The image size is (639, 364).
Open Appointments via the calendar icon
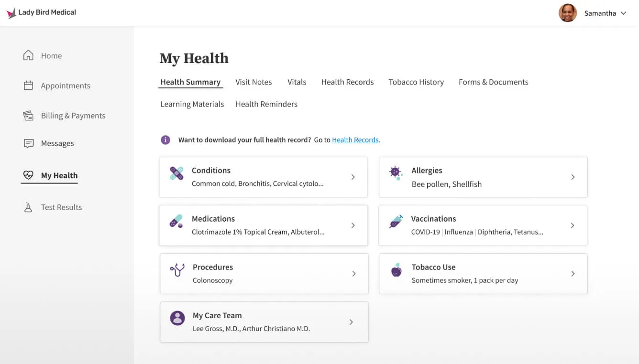(29, 85)
